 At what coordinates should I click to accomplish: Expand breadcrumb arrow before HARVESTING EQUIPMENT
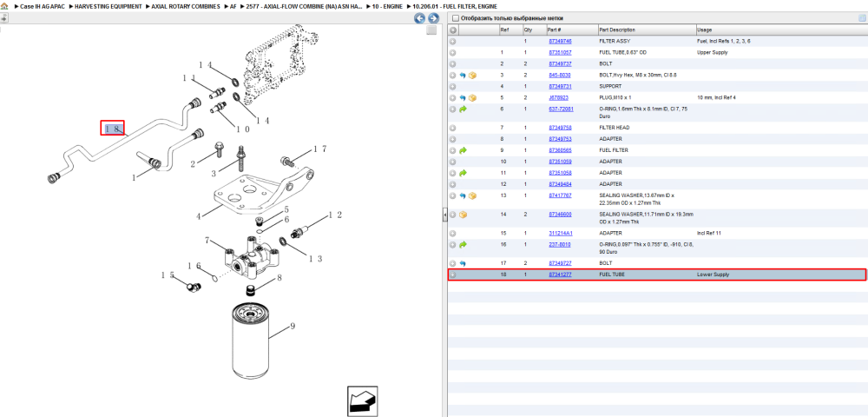coord(71,7)
